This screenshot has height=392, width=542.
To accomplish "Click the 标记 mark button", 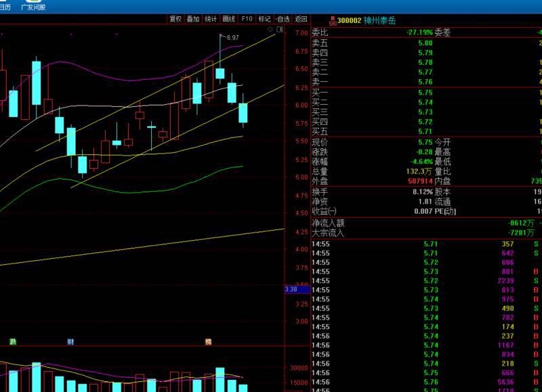I will pyautogui.click(x=264, y=19).
